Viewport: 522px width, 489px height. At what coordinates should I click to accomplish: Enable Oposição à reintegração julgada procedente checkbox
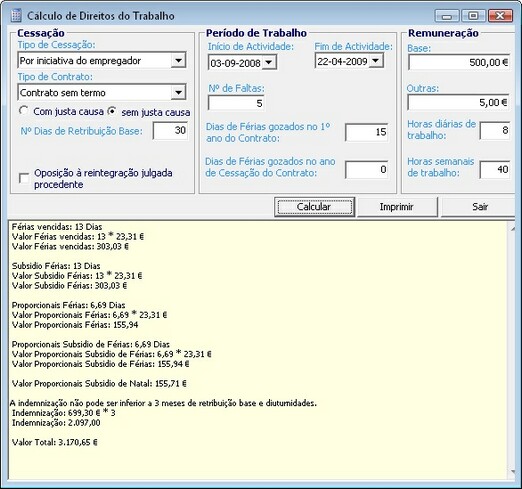tap(24, 178)
